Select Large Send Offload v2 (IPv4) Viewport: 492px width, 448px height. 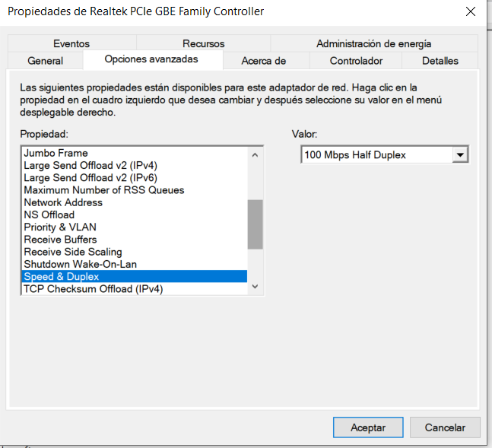click(x=135, y=165)
